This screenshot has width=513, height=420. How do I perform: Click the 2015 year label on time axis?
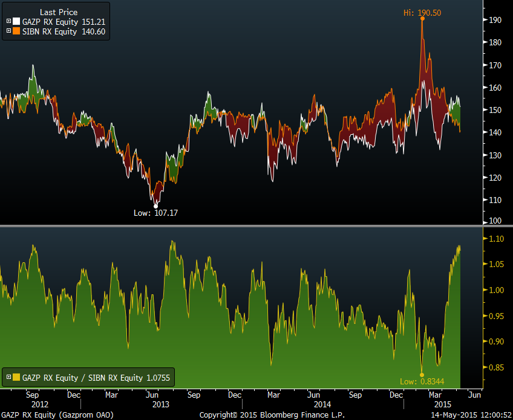tap(443, 404)
